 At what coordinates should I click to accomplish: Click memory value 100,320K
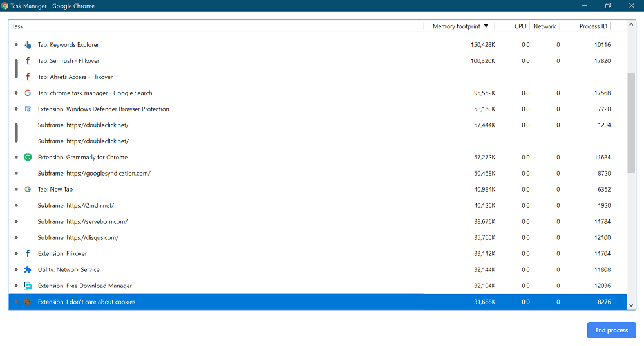coord(482,60)
